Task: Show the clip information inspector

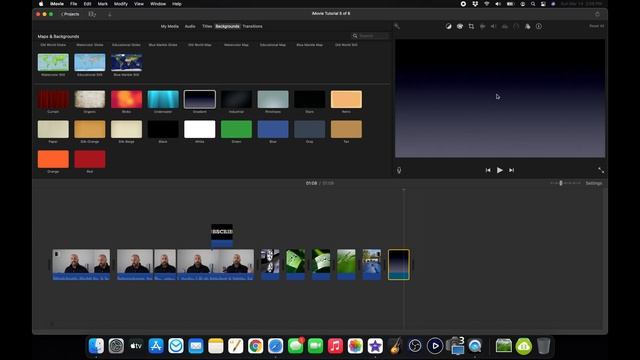Action: pyautogui.click(x=539, y=26)
